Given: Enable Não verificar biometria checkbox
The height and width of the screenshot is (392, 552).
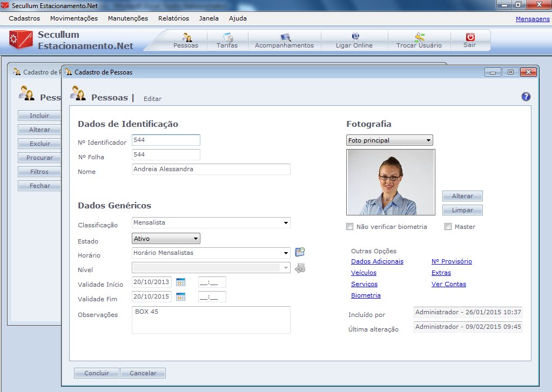Looking at the screenshot, I should [x=350, y=227].
